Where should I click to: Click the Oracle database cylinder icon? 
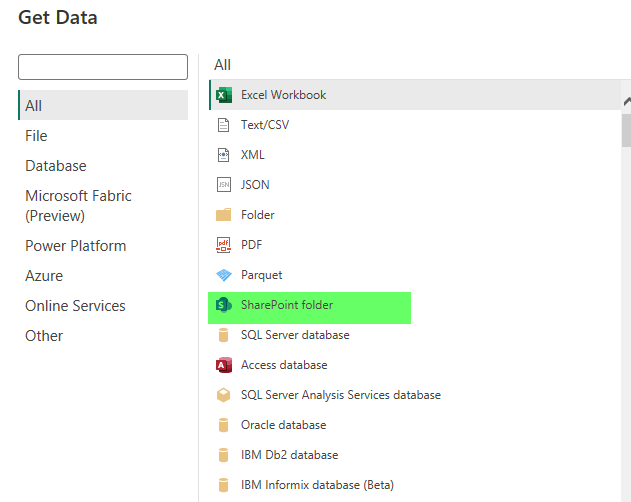click(223, 425)
